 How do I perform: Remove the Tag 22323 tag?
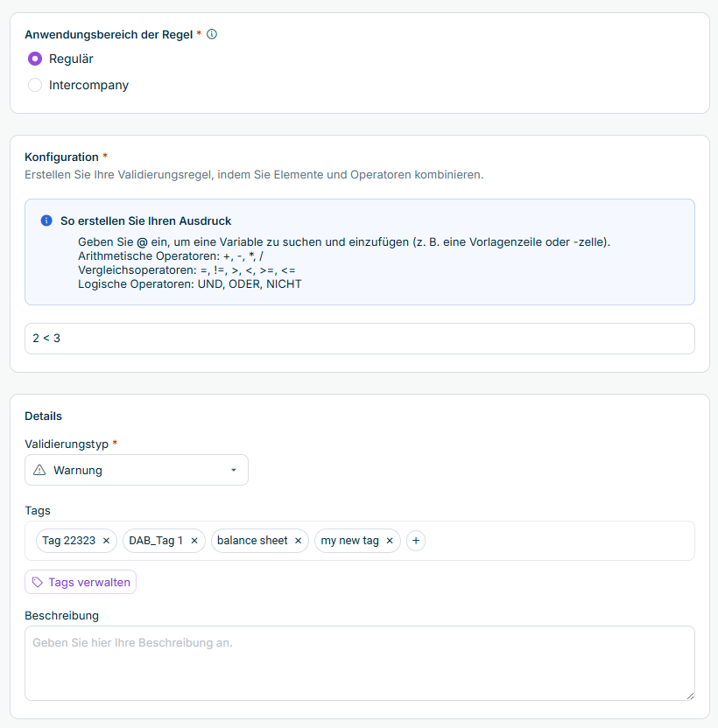(106, 541)
